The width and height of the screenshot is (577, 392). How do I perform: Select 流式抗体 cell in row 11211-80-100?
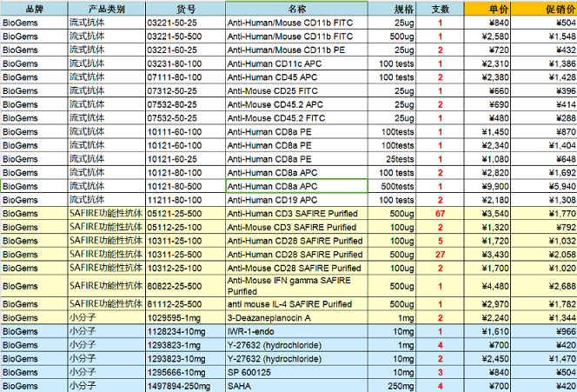(107, 200)
